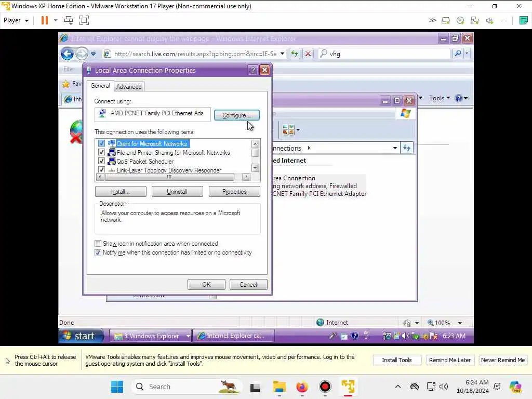Refresh the page in Internet Explorer
This screenshot has height=399, width=532.
coord(295,54)
